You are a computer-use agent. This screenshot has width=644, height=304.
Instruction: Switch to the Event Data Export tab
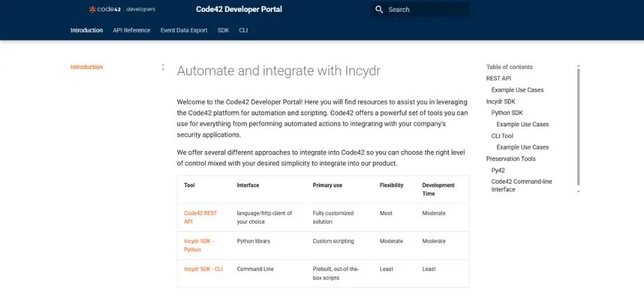184,31
